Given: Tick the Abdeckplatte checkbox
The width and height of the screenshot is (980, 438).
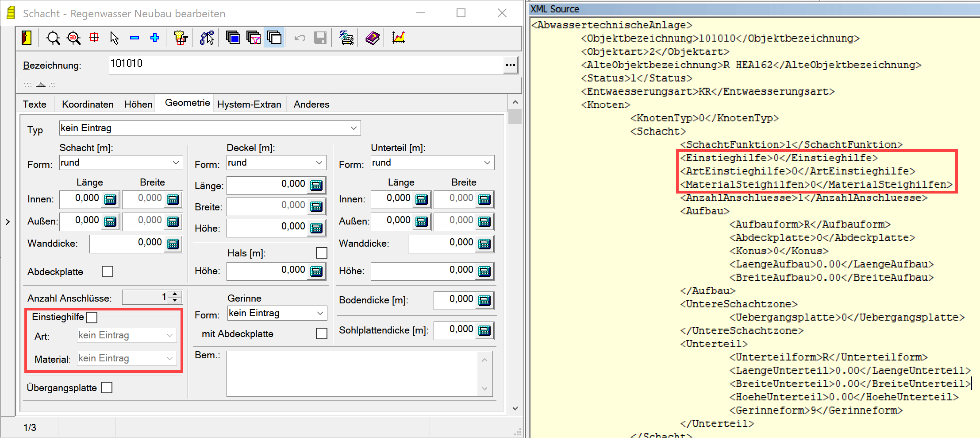Looking at the screenshot, I should (108, 271).
